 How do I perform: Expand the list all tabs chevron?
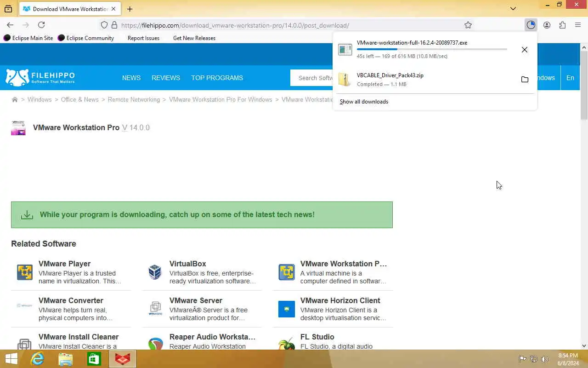pyautogui.click(x=513, y=8)
